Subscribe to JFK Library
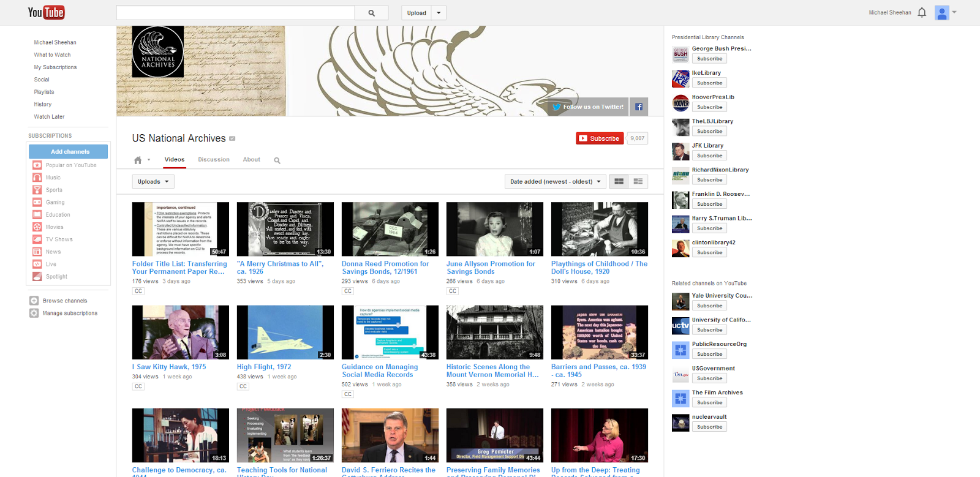 [x=709, y=156]
